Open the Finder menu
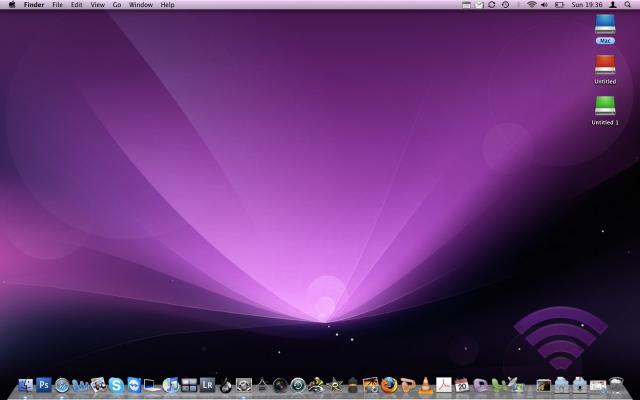The image size is (640, 400). pos(34,5)
